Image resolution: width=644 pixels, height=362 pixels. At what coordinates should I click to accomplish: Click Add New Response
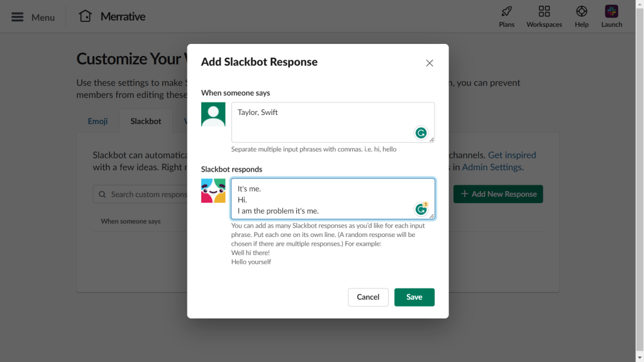click(497, 194)
